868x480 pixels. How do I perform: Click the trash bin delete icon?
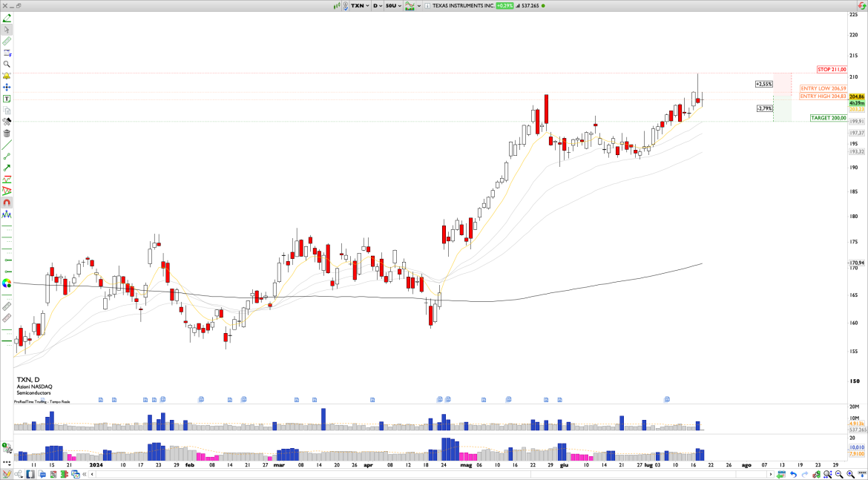click(x=7, y=134)
